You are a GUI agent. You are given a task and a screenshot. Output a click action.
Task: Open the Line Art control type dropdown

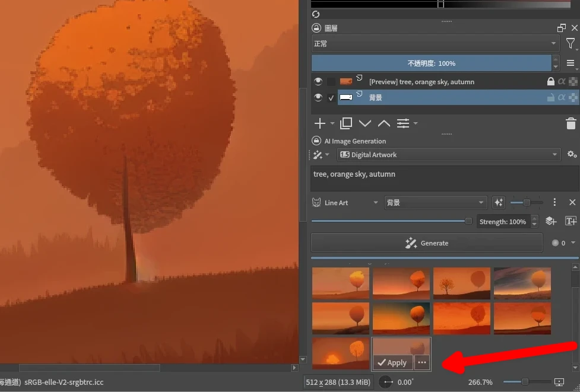pos(350,203)
